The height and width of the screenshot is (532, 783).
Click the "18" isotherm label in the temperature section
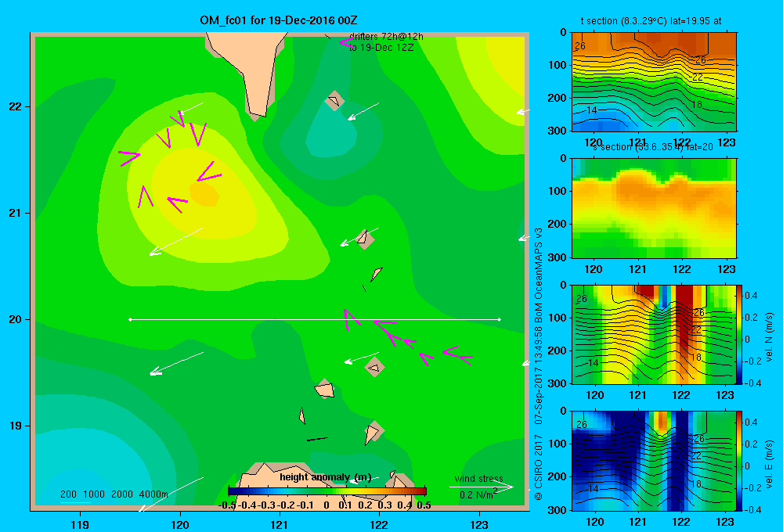[697, 104]
